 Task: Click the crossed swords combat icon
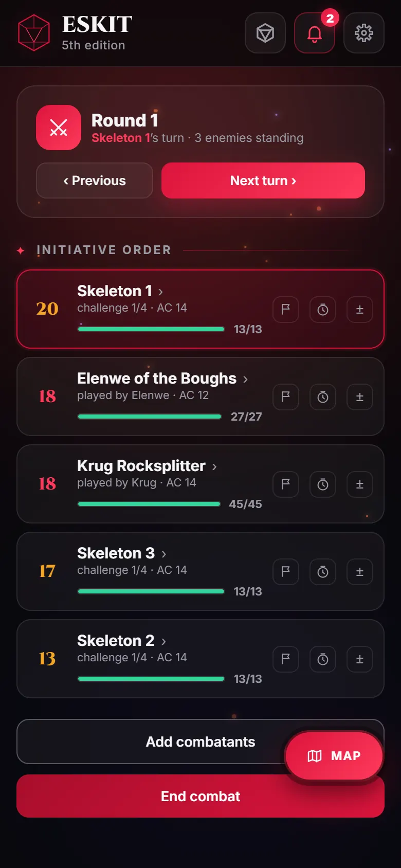pos(59,128)
